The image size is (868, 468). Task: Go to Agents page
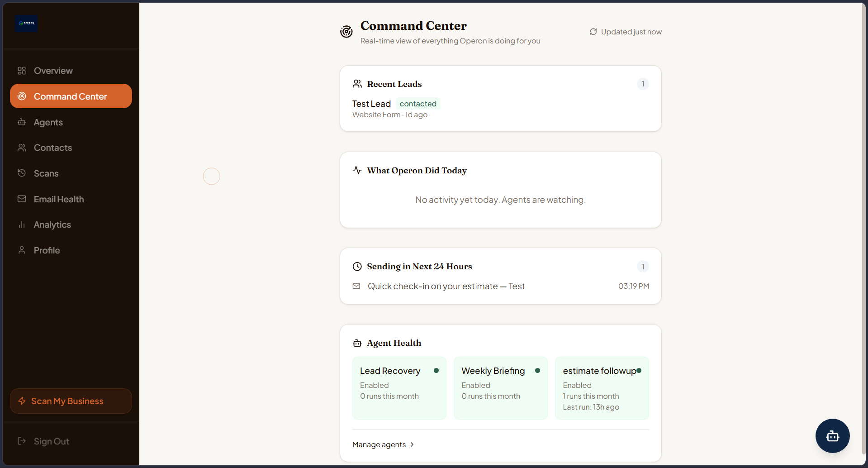(x=71, y=122)
